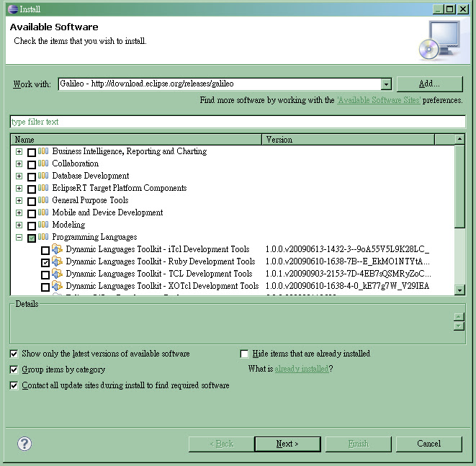Click the feature icon of iTcl Development Tools

click(57, 249)
